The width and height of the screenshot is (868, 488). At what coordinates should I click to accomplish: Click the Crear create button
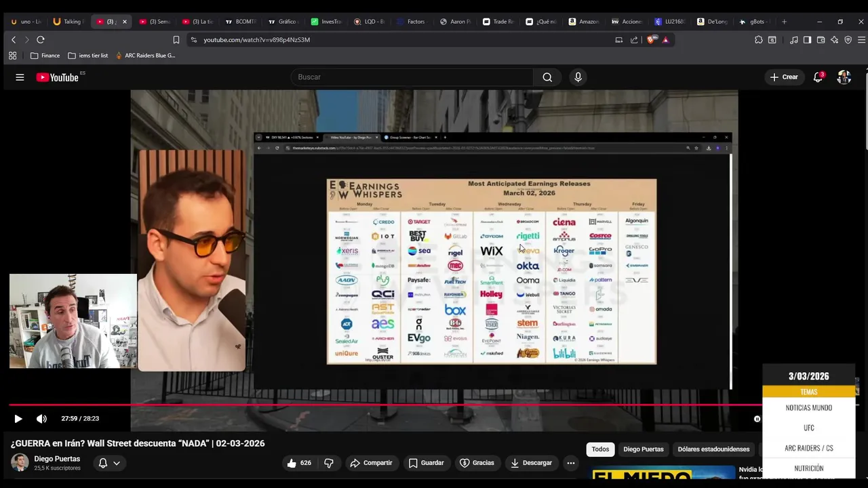pos(784,77)
